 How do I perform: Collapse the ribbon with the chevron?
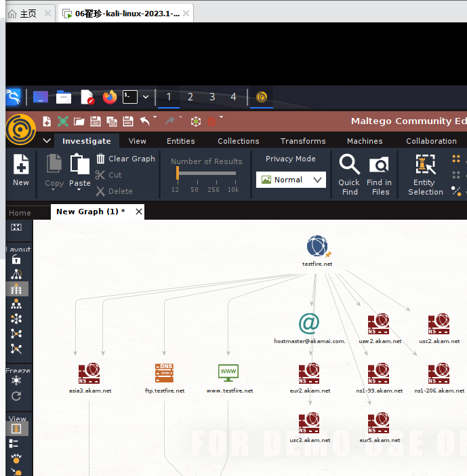pos(47,140)
